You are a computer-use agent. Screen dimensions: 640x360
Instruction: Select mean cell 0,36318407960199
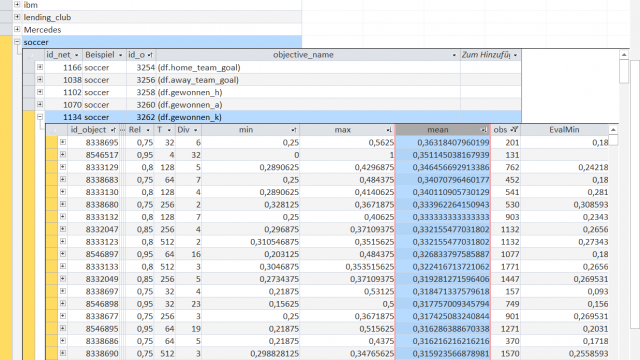click(x=443, y=142)
